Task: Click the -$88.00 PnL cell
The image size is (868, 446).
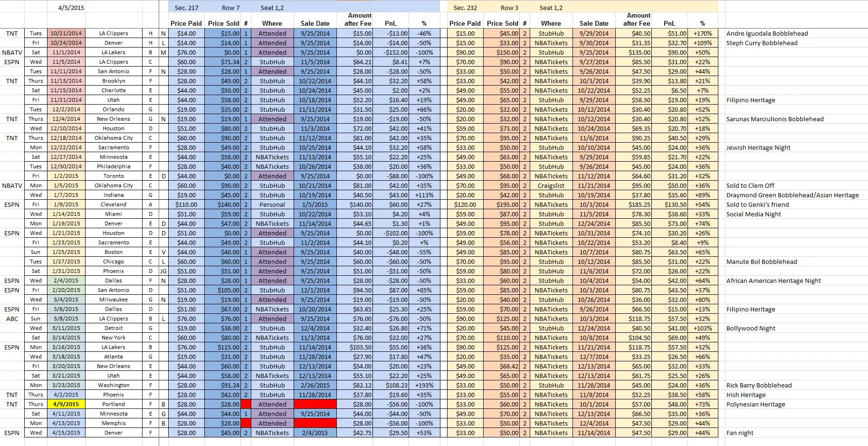Action: (391, 176)
